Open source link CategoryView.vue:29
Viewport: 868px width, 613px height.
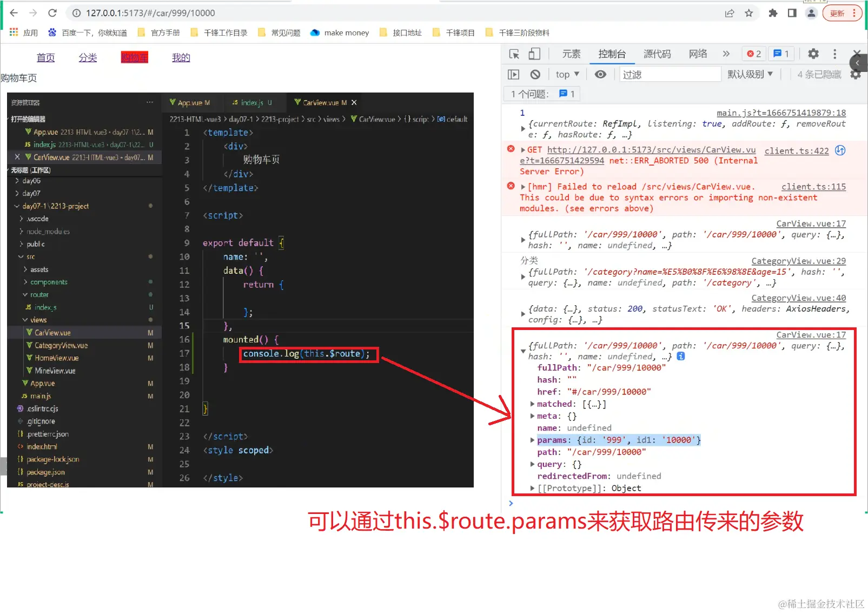[798, 261]
